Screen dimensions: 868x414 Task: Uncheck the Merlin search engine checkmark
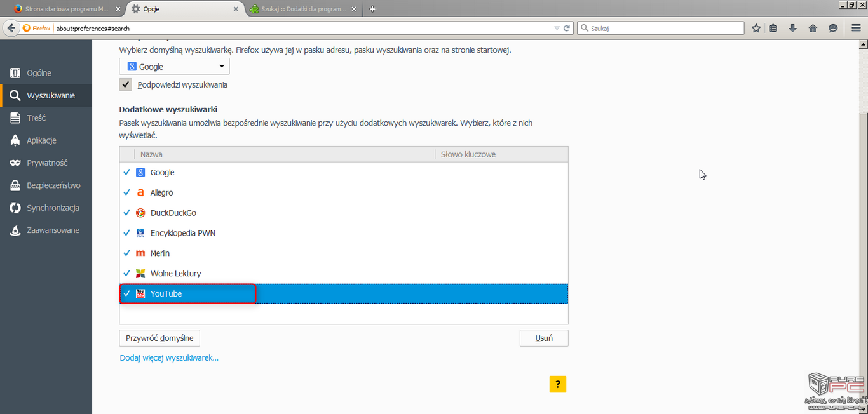(x=127, y=253)
